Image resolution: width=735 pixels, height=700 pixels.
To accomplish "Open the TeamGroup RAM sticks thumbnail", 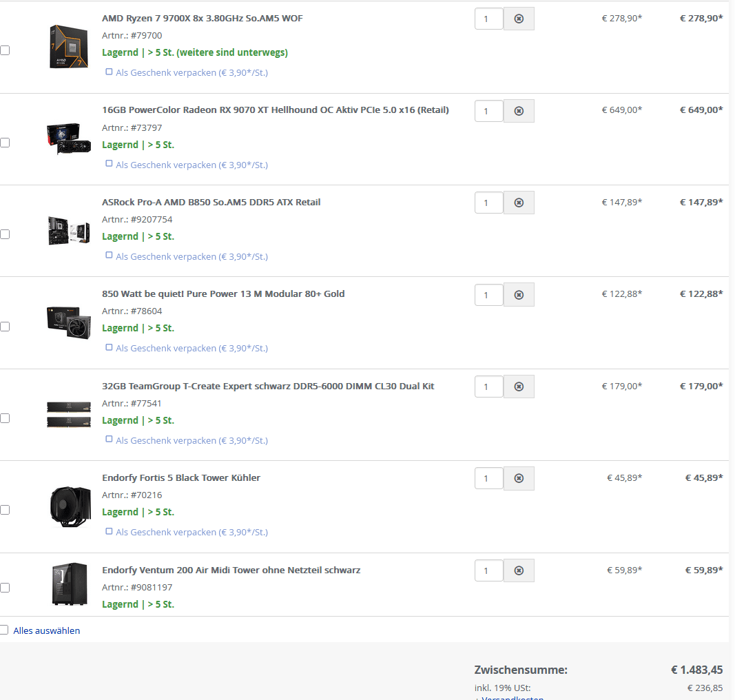I will pos(69,414).
